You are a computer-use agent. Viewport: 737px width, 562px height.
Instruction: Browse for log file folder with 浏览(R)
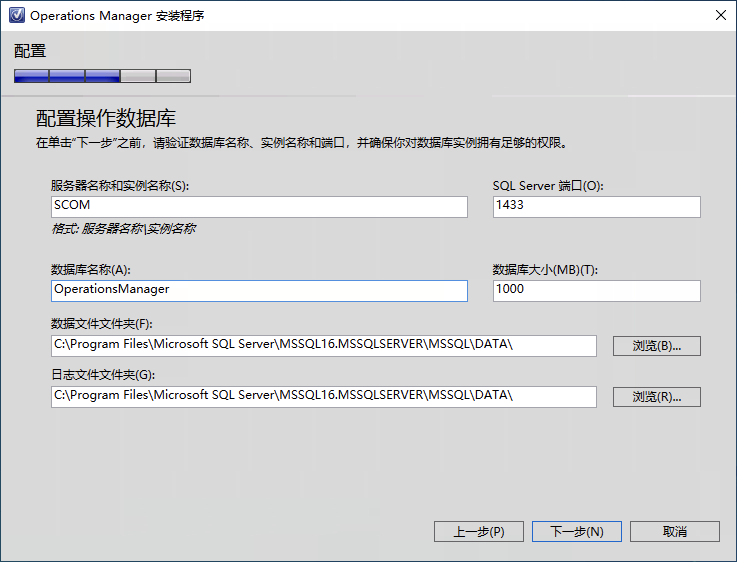657,397
